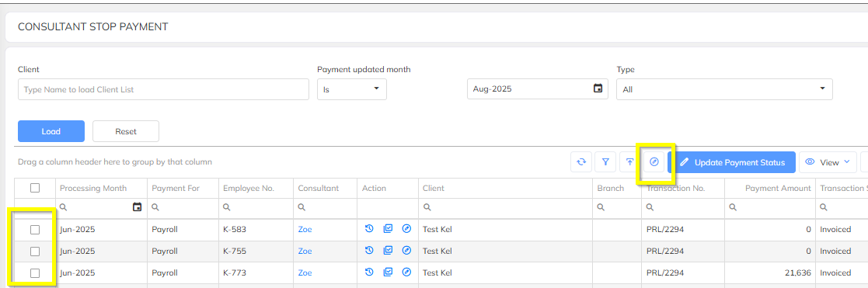Click the Load button
868x288 pixels.
51,131
